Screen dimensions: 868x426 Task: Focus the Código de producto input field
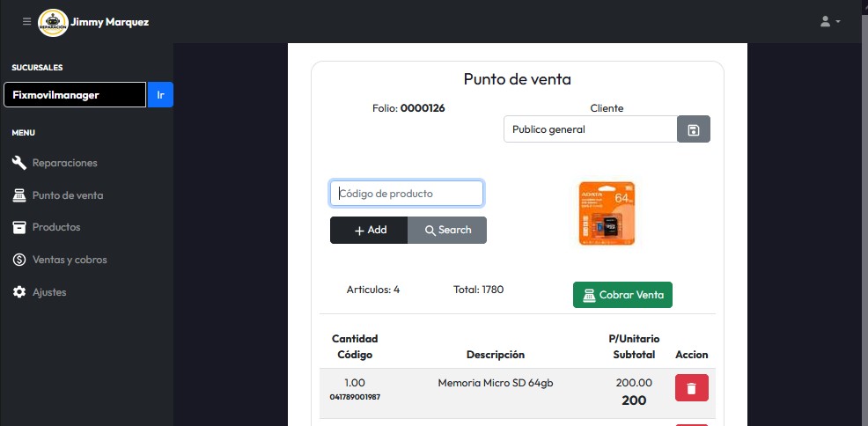click(407, 194)
